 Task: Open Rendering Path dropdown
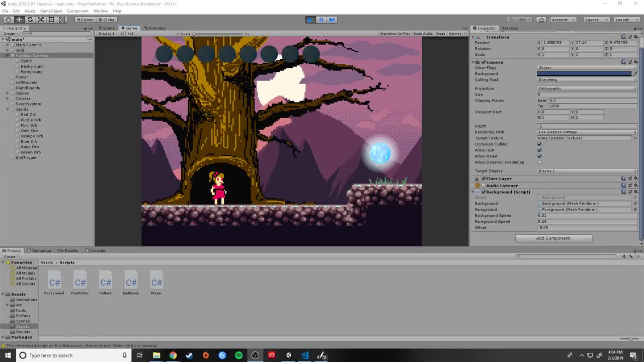pyautogui.click(x=587, y=132)
